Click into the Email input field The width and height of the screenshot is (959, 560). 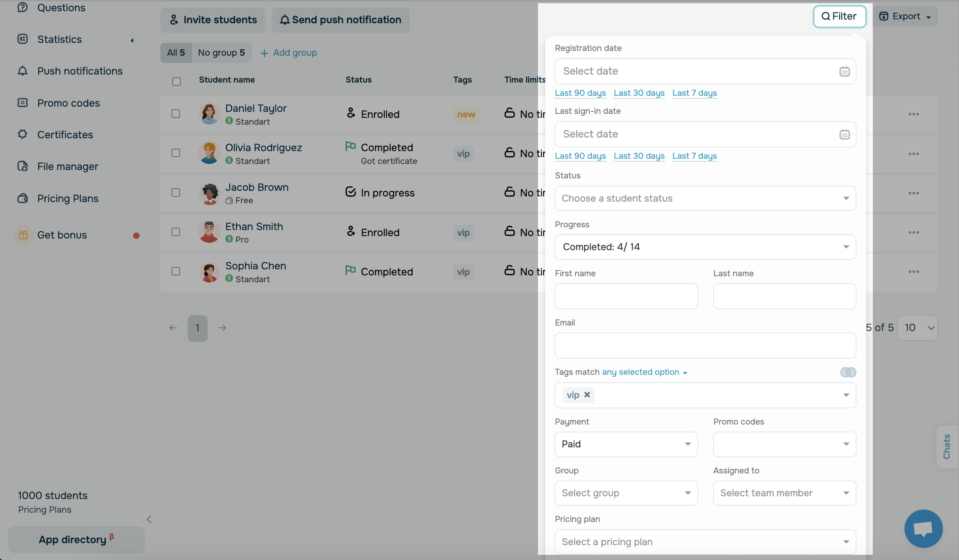click(705, 346)
